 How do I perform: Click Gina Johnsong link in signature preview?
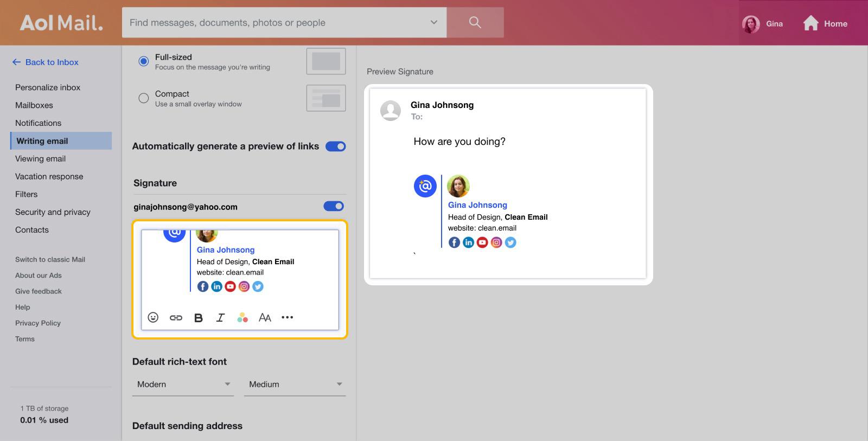[x=477, y=205]
